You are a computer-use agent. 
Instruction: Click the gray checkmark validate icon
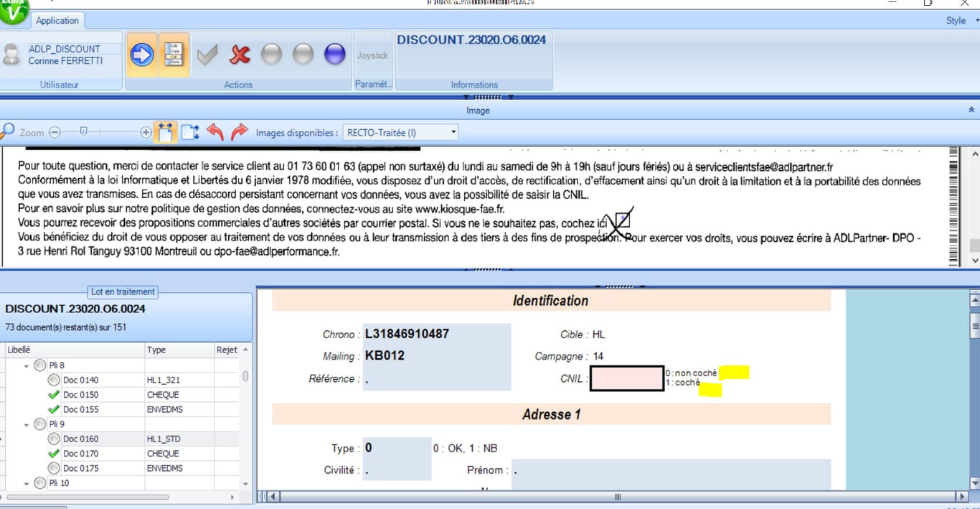207,55
